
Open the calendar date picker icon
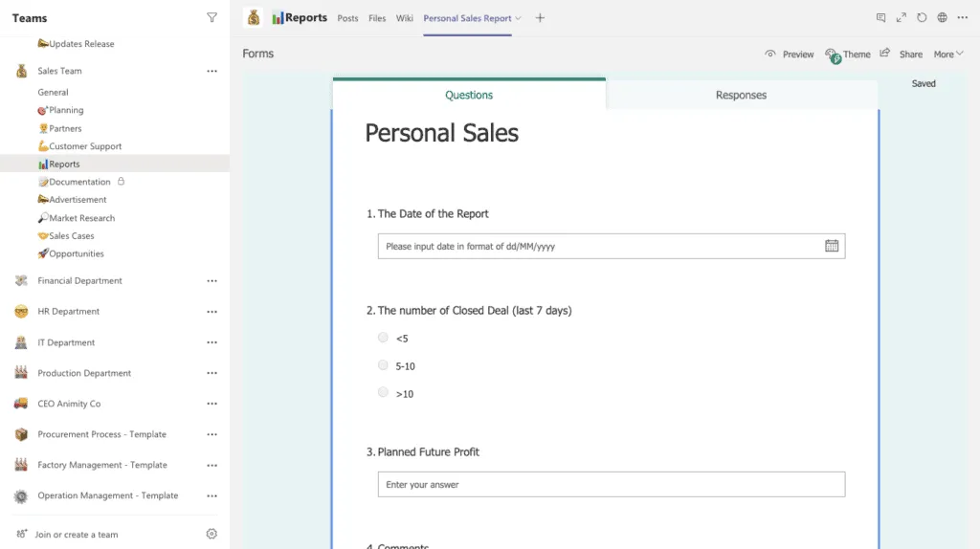(832, 246)
